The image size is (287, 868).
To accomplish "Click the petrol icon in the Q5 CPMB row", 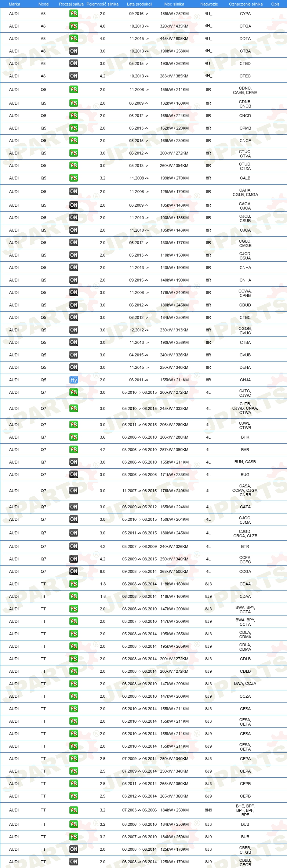I will click(74, 128).
